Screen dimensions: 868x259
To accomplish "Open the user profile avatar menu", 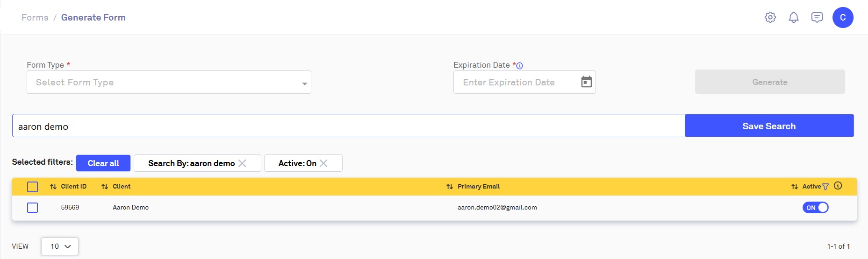I will click(843, 18).
